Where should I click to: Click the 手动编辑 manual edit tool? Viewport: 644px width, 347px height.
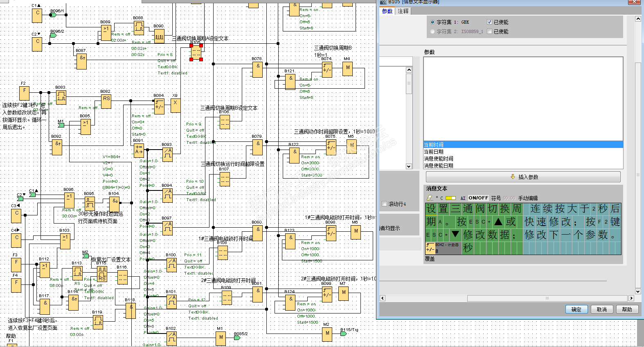528,198
